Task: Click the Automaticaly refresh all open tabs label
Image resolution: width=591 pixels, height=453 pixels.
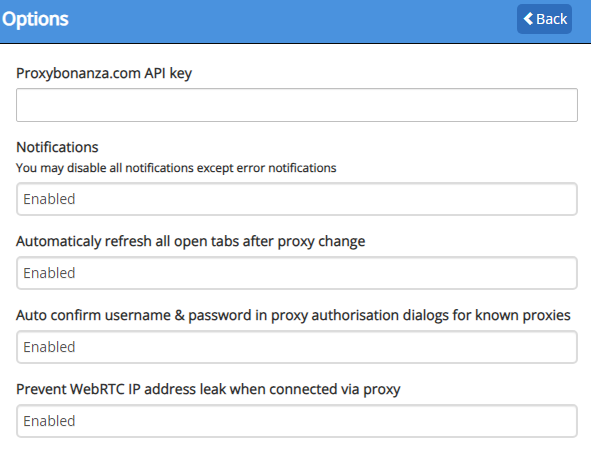Action: pyautogui.click(x=190, y=241)
